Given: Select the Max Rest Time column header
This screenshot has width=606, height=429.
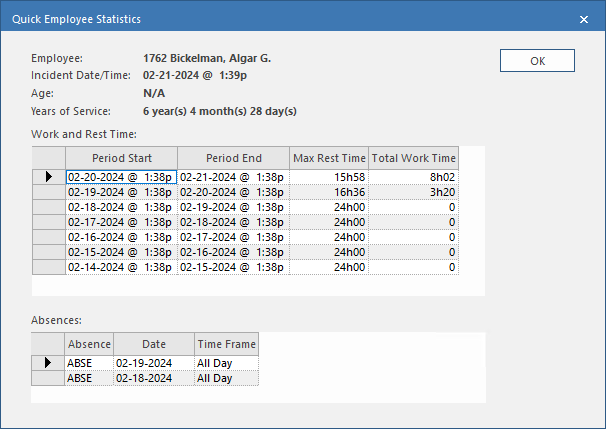Looking at the screenshot, I should tap(329, 158).
